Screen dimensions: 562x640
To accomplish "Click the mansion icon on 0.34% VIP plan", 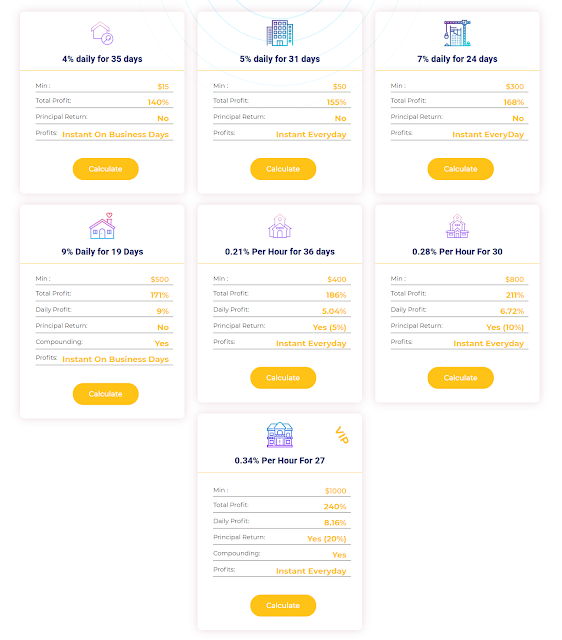I will [280, 435].
